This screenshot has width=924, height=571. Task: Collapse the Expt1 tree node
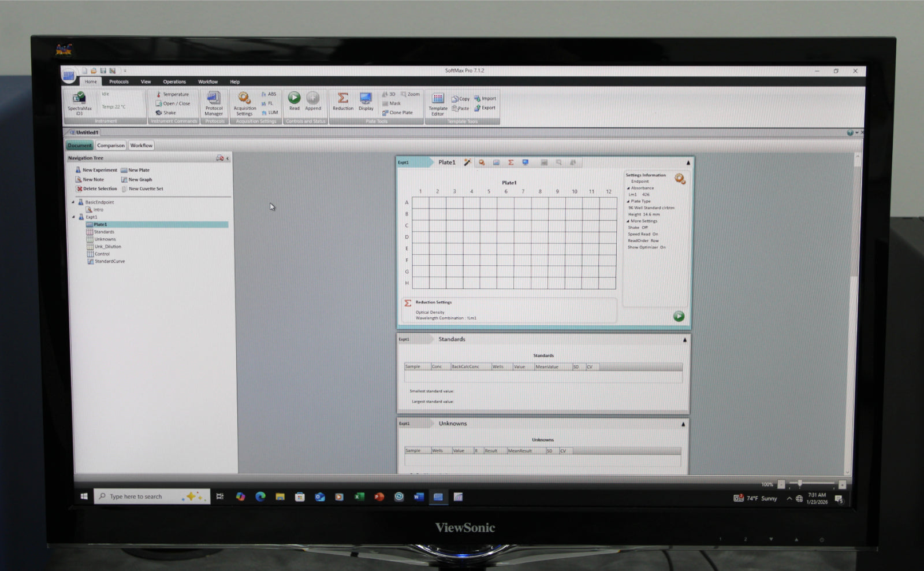point(73,217)
